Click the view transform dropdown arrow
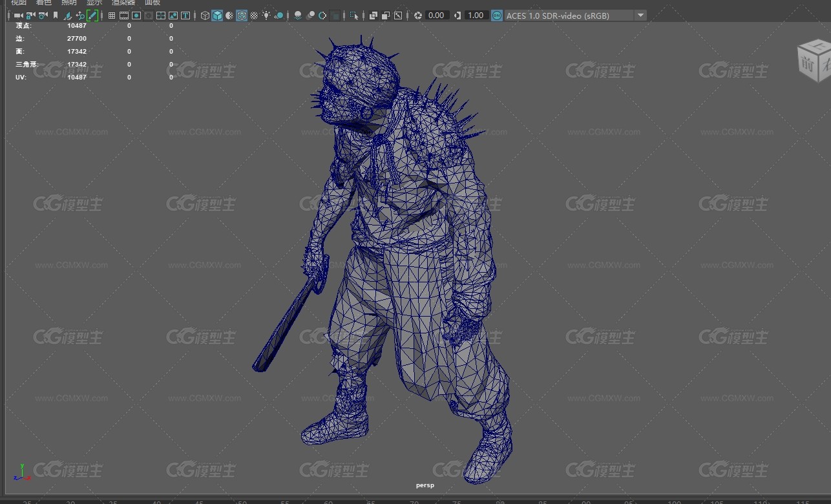 point(640,16)
